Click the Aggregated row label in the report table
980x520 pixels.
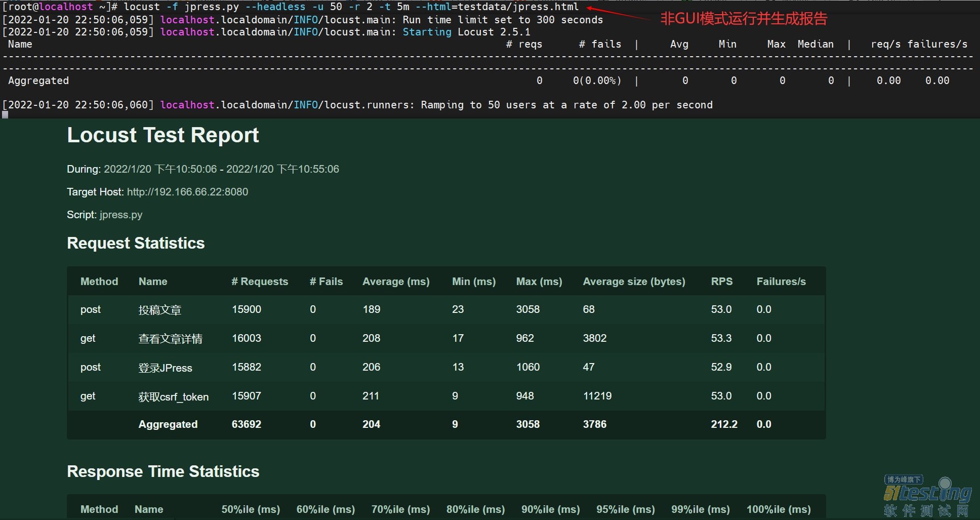168,424
